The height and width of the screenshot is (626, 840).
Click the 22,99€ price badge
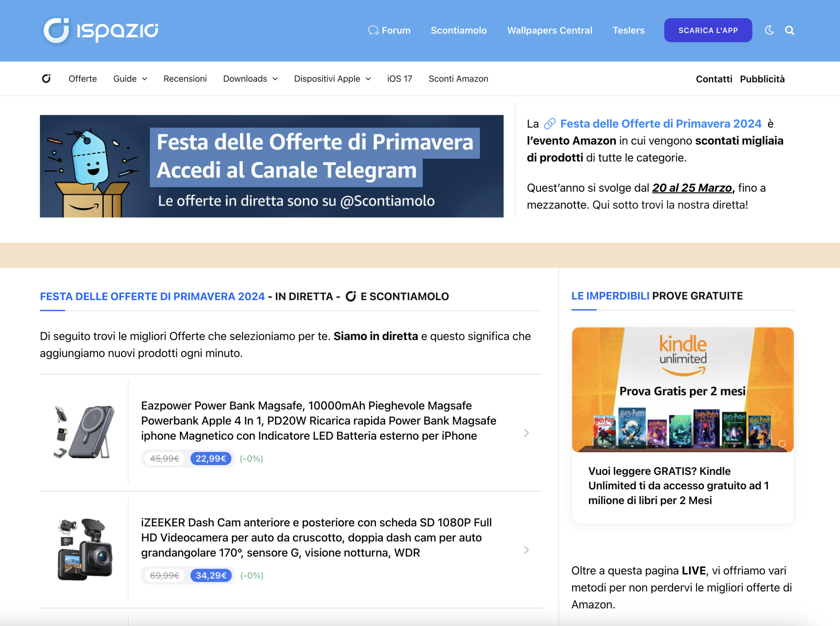tap(211, 458)
